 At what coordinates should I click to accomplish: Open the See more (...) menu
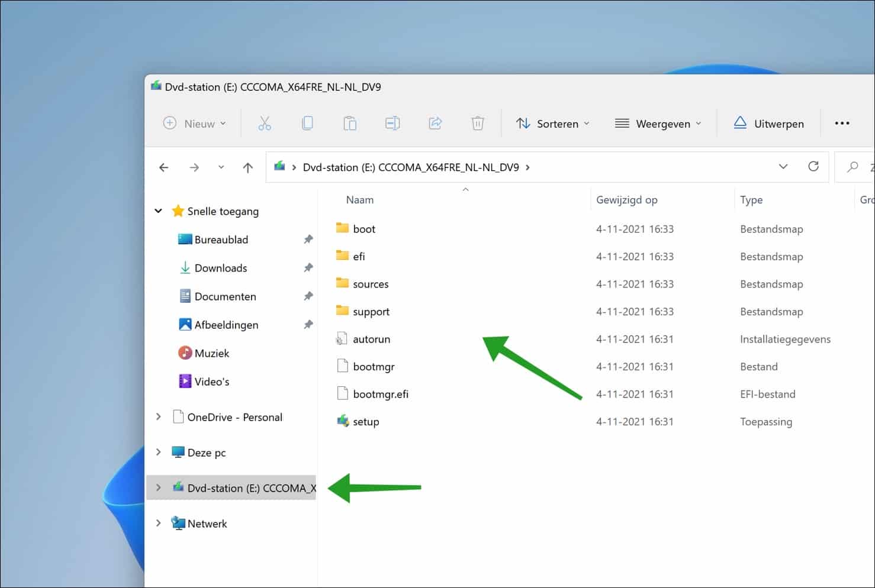pos(842,123)
